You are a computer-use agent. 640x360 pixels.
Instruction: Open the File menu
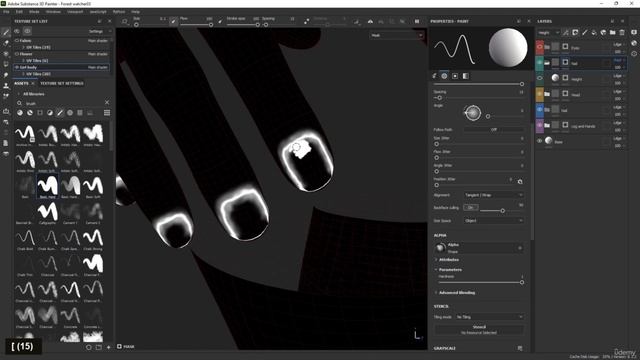coord(6,12)
